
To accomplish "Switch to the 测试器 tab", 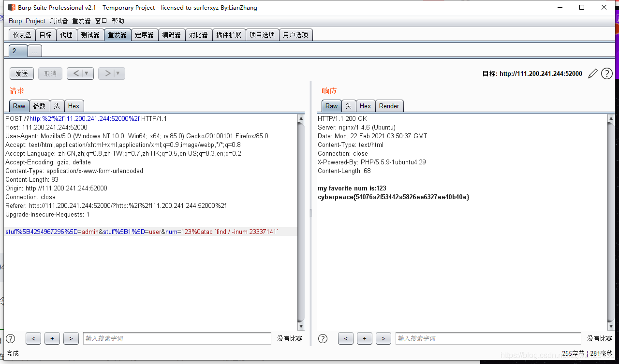I will (x=90, y=35).
